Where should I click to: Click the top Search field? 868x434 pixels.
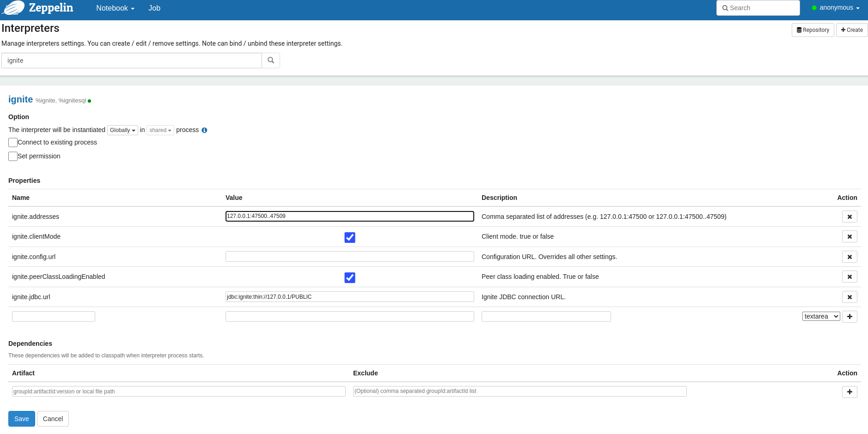point(758,8)
